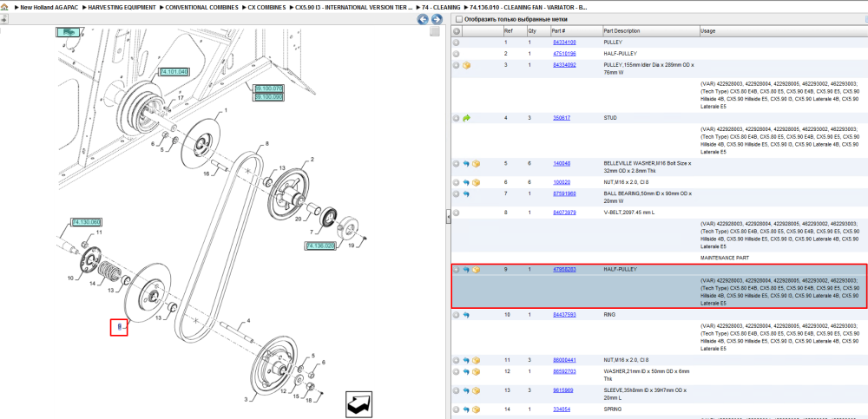Add SPRING 334054 using its circle icon

click(x=457, y=409)
